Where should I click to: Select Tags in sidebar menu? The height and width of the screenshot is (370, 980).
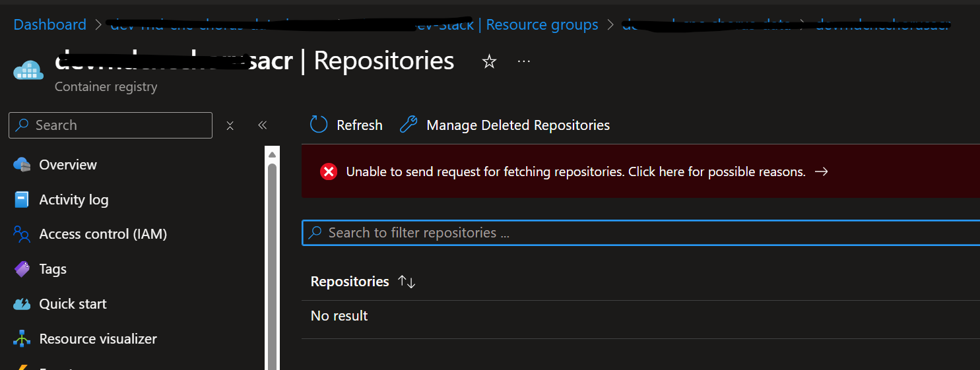point(52,269)
